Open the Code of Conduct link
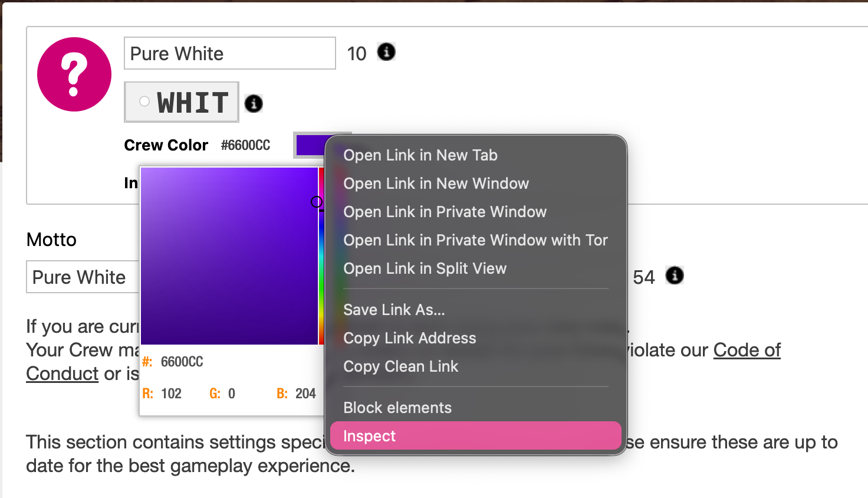This screenshot has width=868, height=498. (x=747, y=350)
